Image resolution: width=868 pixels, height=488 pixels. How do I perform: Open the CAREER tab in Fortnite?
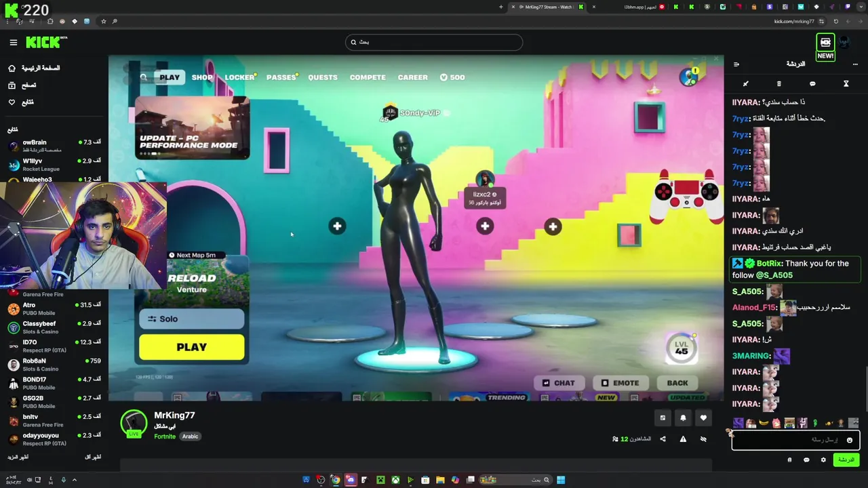pos(413,77)
